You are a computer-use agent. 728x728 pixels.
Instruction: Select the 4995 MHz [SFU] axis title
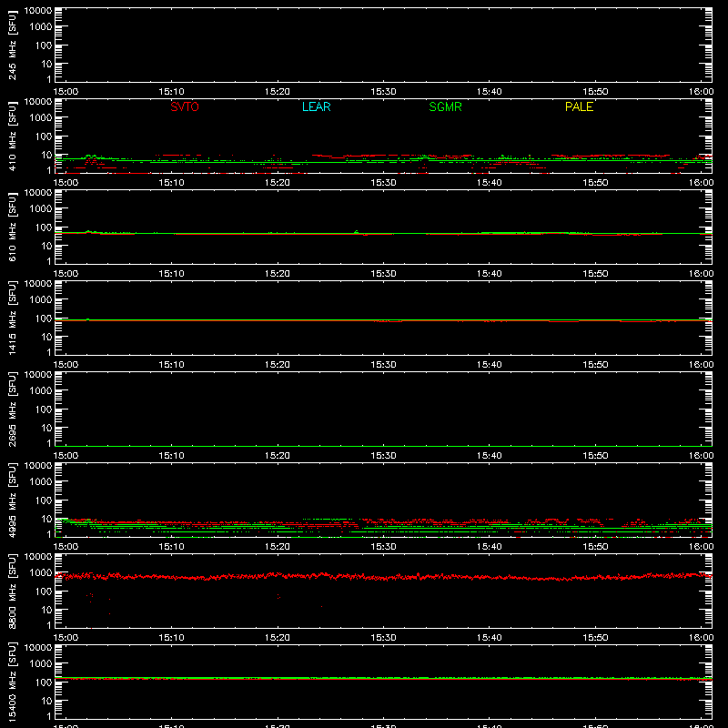12,500
